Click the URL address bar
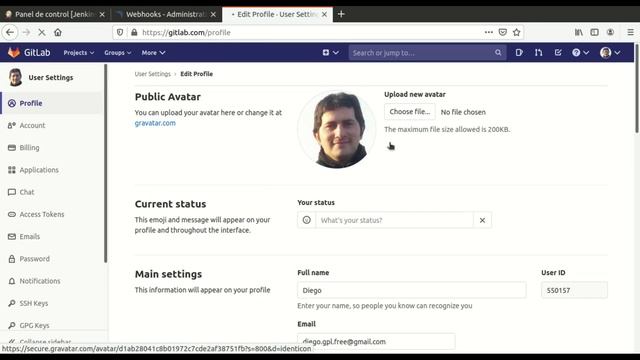The height and width of the screenshot is (360, 640). pyautogui.click(x=310, y=32)
